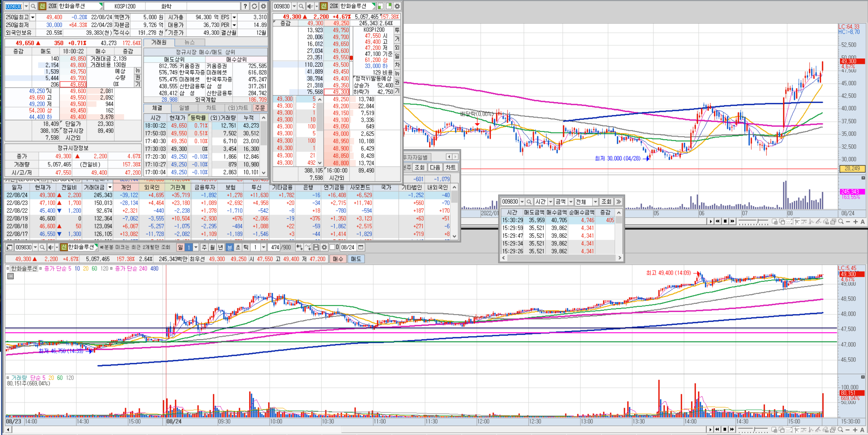Click the 차트 button in the investor panel

tap(450, 168)
